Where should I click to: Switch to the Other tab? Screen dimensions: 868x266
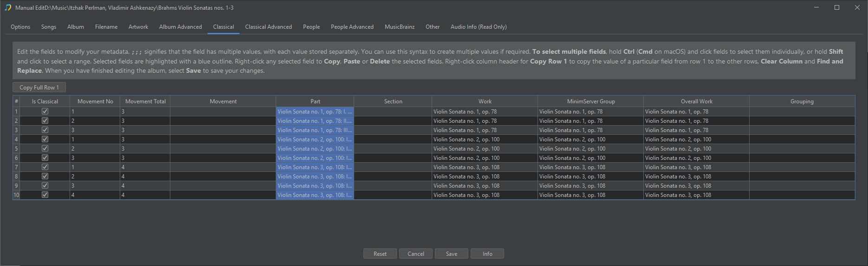click(x=433, y=27)
